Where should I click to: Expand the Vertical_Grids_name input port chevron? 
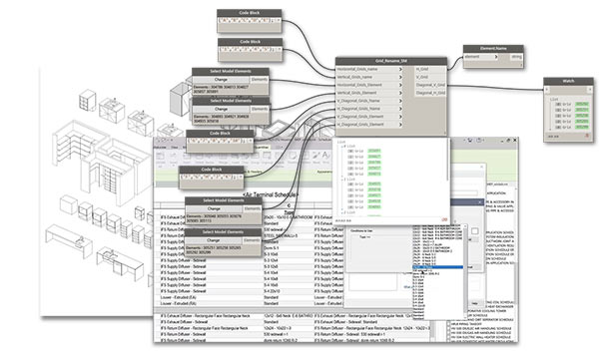pyautogui.click(x=400, y=77)
